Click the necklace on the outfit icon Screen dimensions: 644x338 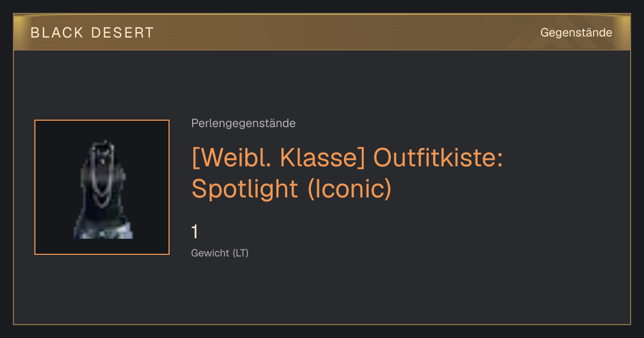tap(101, 174)
